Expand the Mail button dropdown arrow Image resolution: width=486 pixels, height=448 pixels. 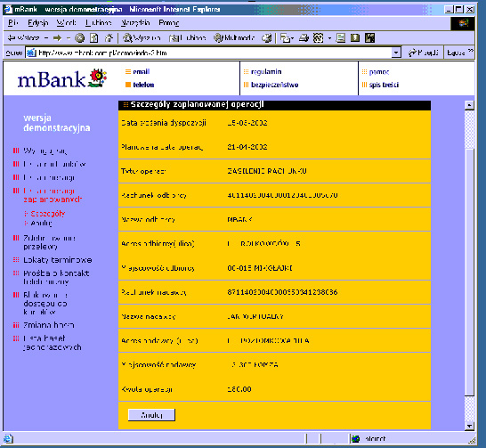[x=292, y=38]
